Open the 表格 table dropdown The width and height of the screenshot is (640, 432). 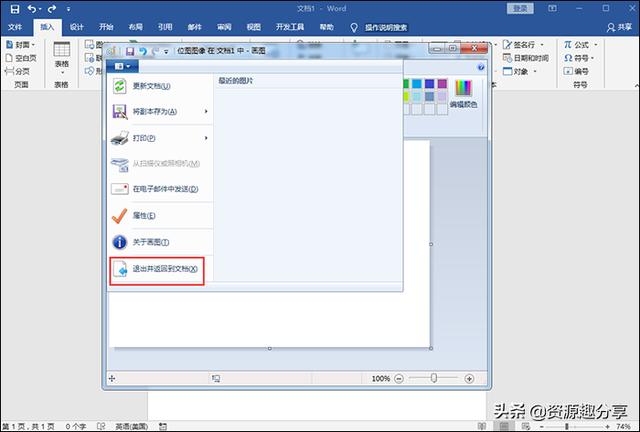pos(62,58)
